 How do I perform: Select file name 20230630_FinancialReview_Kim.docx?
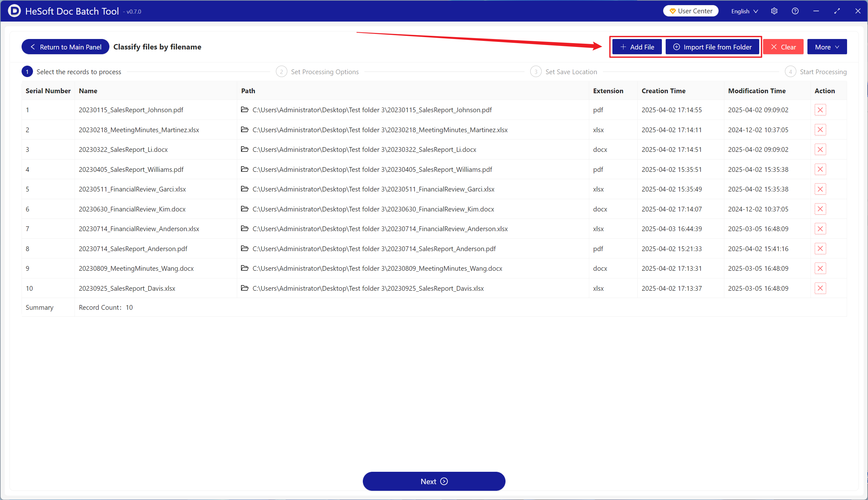coord(132,209)
